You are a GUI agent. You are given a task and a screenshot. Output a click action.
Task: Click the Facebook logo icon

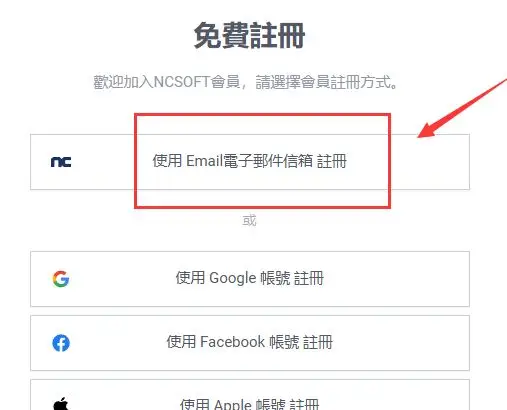[x=61, y=343]
